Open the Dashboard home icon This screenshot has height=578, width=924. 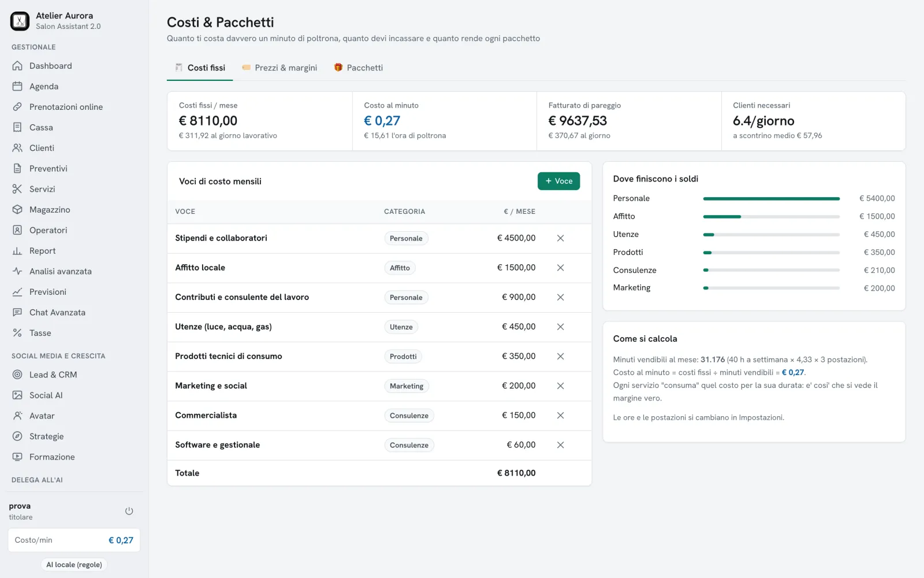coord(17,66)
